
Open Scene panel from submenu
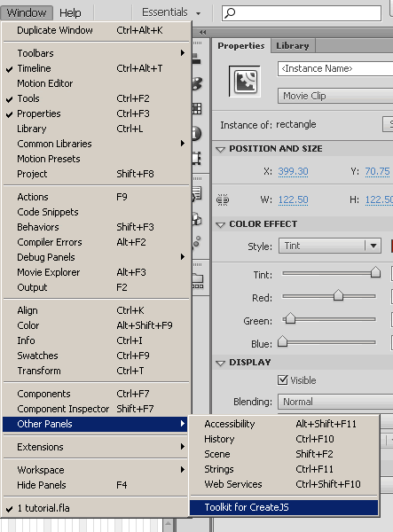coord(284,454)
